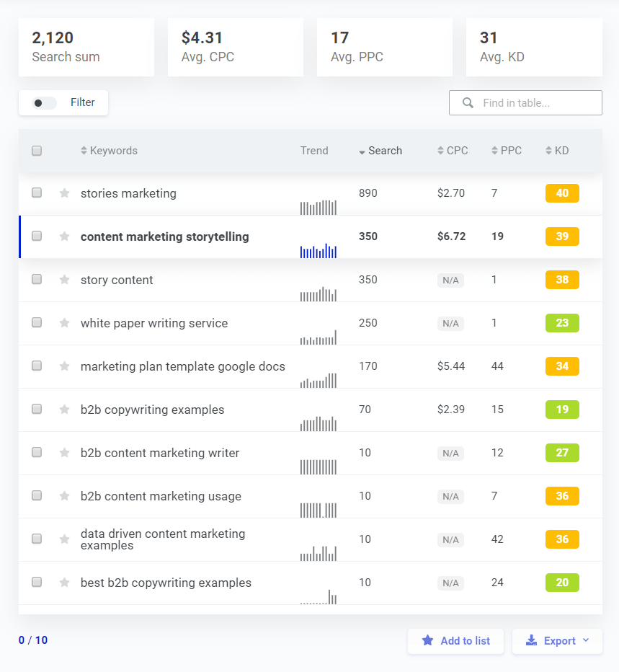619x672 pixels.
Task: Open trend chart for 'content marketing storytelling'
Action: pyautogui.click(x=318, y=250)
